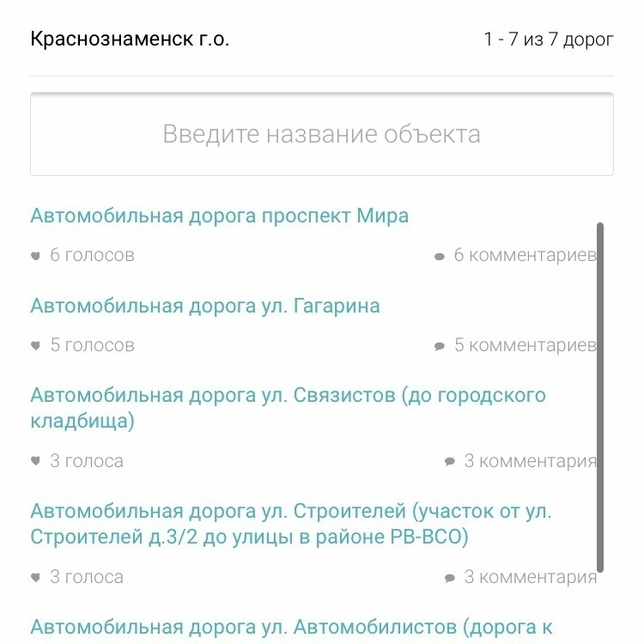Select the 6 голосов vote count
The image size is (644, 644).
coord(92,255)
